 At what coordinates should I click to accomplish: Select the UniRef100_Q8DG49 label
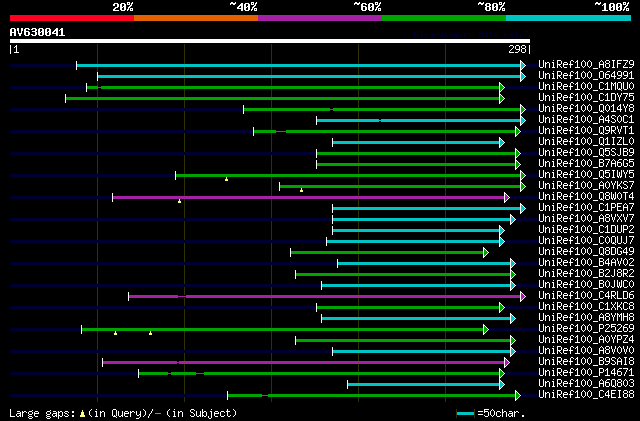coord(586,252)
